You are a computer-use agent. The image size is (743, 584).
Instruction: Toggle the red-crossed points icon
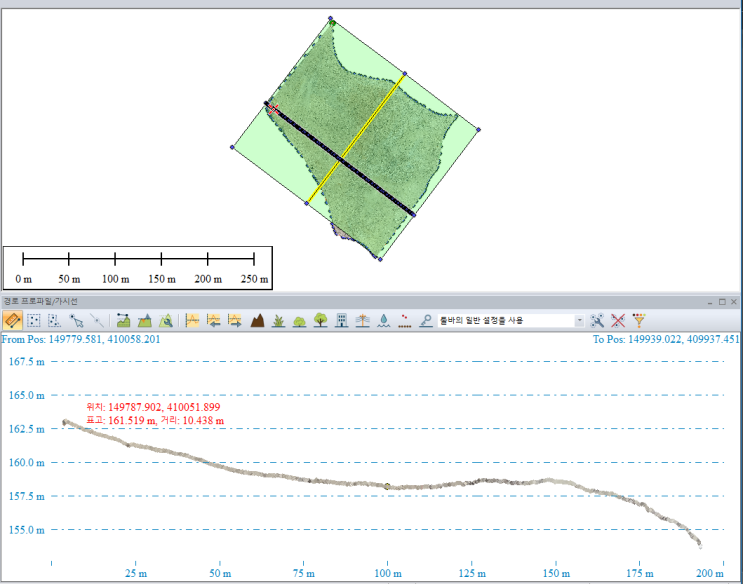[619, 321]
